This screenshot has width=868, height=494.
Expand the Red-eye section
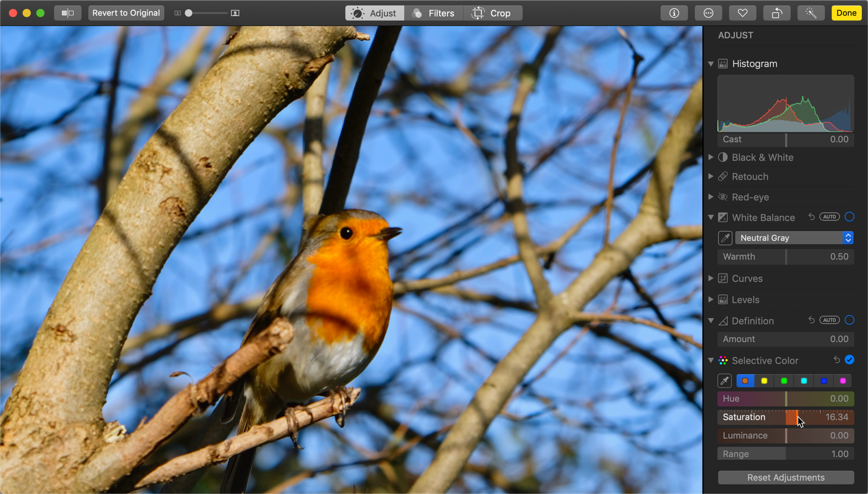(x=710, y=196)
